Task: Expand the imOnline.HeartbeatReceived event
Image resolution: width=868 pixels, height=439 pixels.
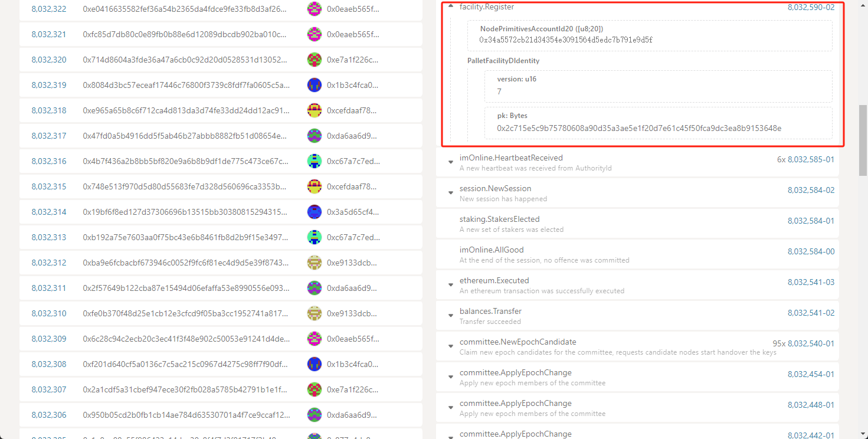Action: [451, 162]
